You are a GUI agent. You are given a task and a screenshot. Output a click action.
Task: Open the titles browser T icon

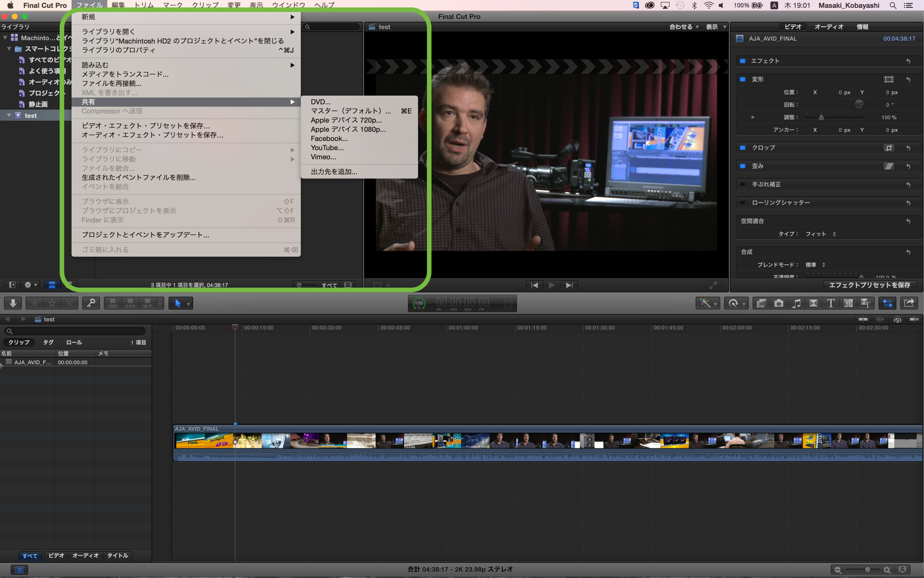[831, 303]
